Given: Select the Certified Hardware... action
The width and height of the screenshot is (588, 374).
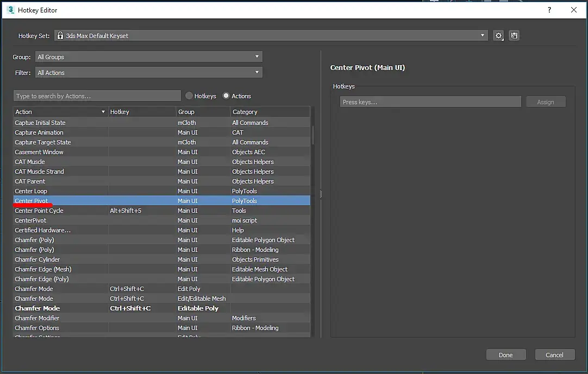Looking at the screenshot, I should click(x=161, y=230).
